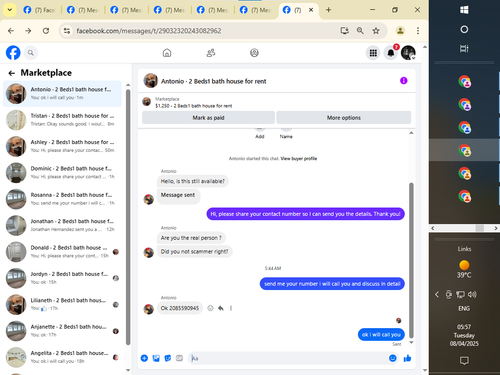Click the Mark as paid button
Image resolution: width=500 pixels, height=375 pixels.
coord(208,118)
